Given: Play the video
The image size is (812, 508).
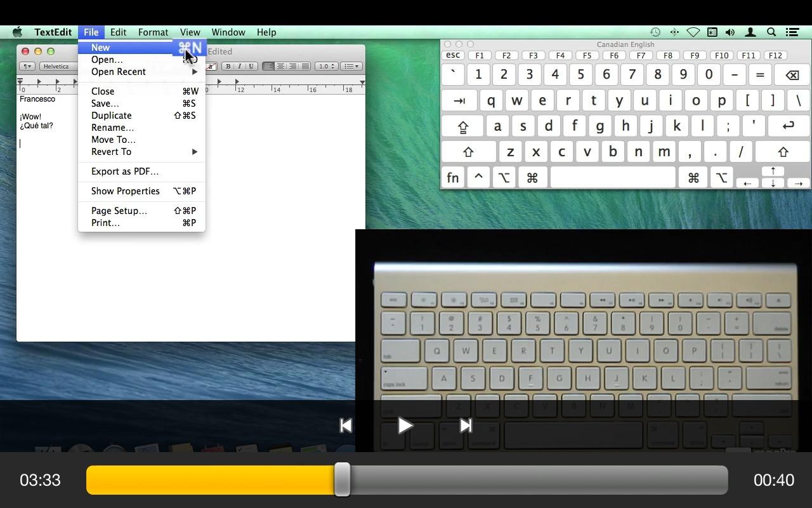Looking at the screenshot, I should click(405, 425).
